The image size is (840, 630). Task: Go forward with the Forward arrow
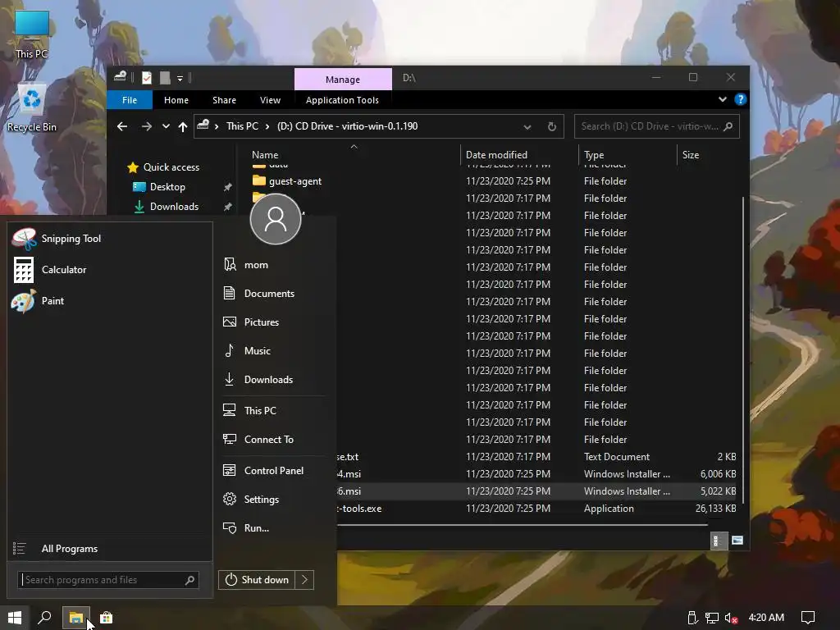point(146,126)
